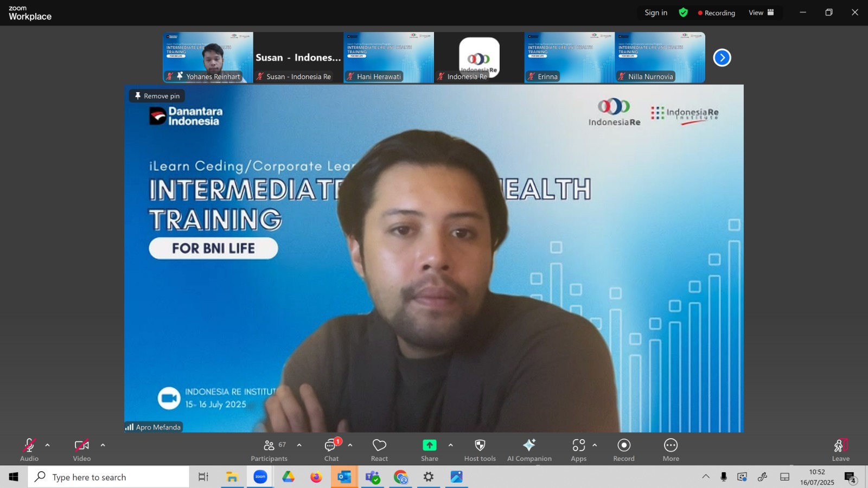Select Erinna participant thumbnail
868x488 pixels.
click(570, 57)
